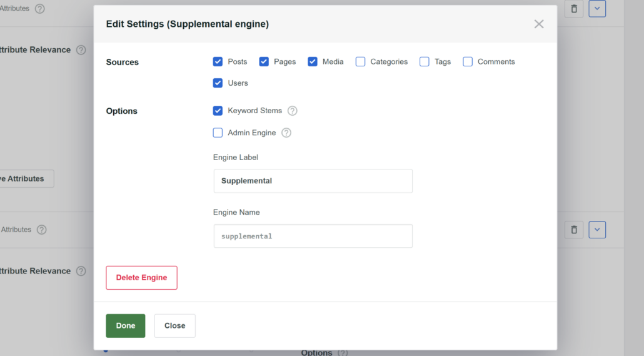Click the Edit Settings dialog title
644x356 pixels.
(188, 24)
